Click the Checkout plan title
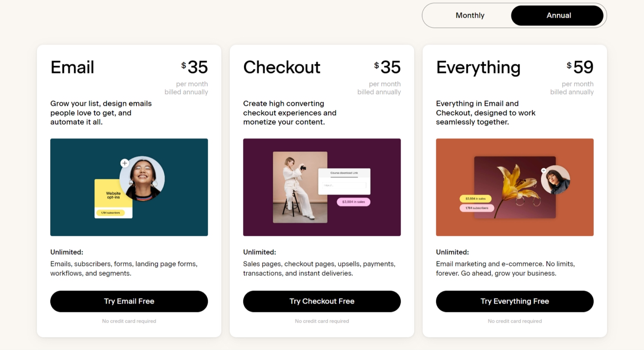The image size is (644, 350). coord(282,67)
